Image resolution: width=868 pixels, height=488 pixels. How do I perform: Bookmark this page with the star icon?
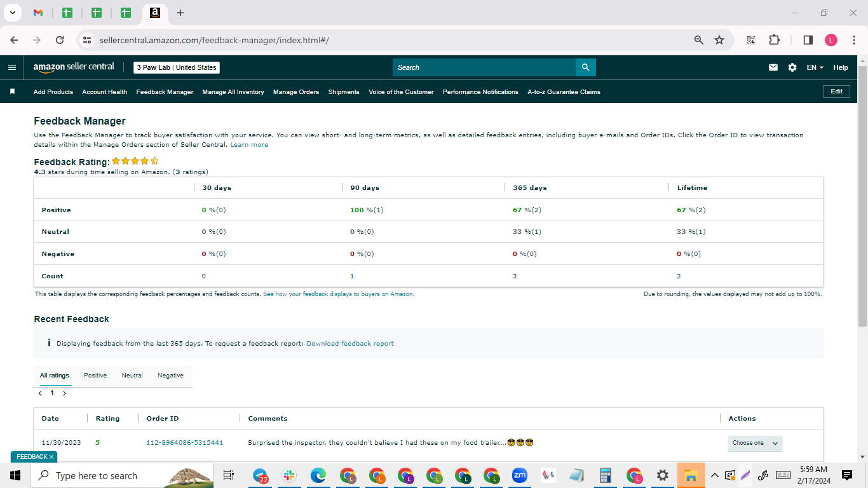pyautogui.click(x=719, y=40)
